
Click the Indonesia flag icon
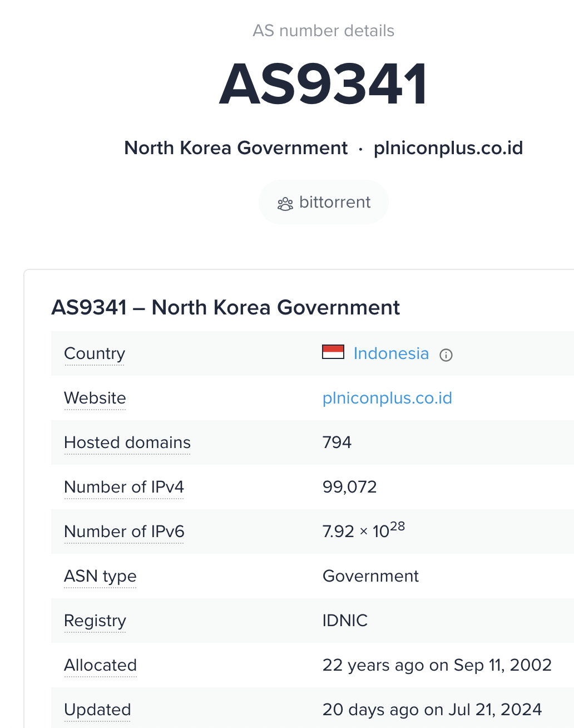point(333,352)
